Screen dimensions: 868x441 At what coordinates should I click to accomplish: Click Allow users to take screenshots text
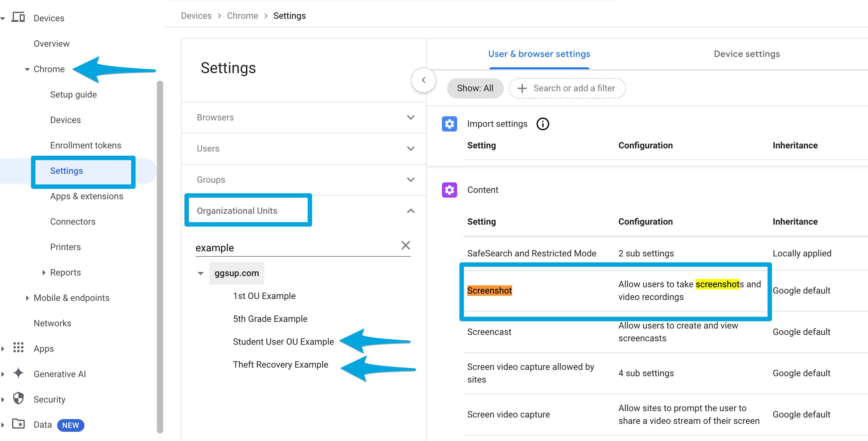(x=689, y=291)
